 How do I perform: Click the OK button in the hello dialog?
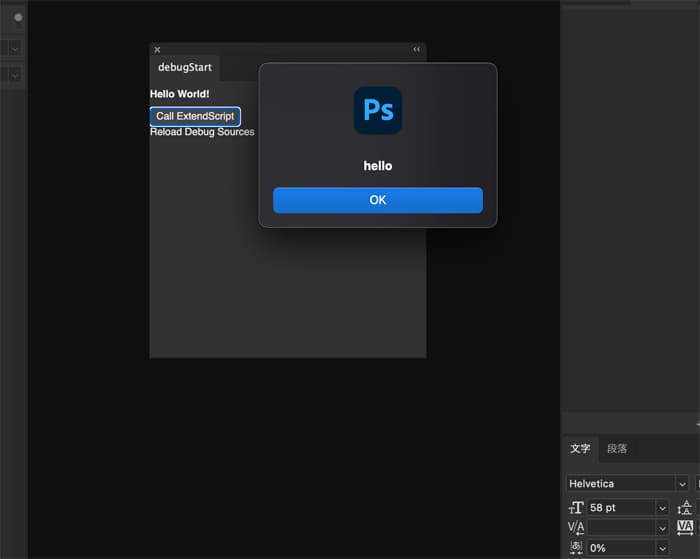point(377,200)
